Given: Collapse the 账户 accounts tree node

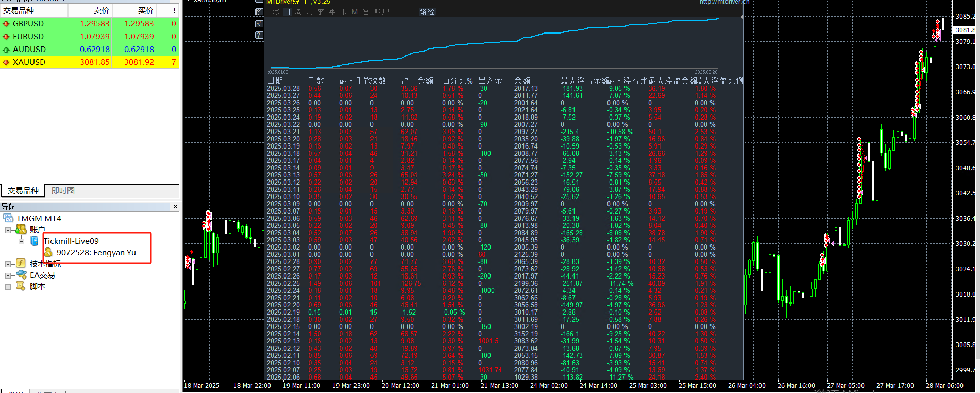Looking at the screenshot, I should point(8,230).
